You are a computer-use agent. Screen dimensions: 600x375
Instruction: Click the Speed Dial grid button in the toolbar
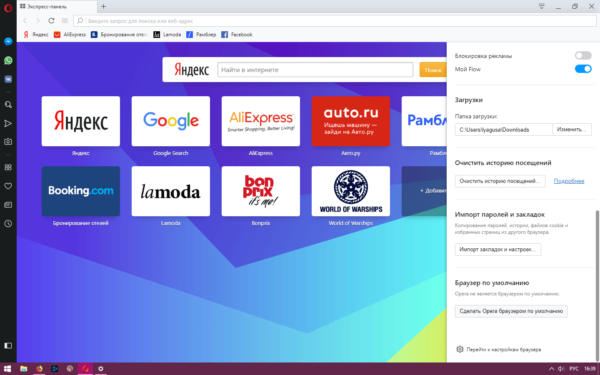pyautogui.click(x=65, y=21)
